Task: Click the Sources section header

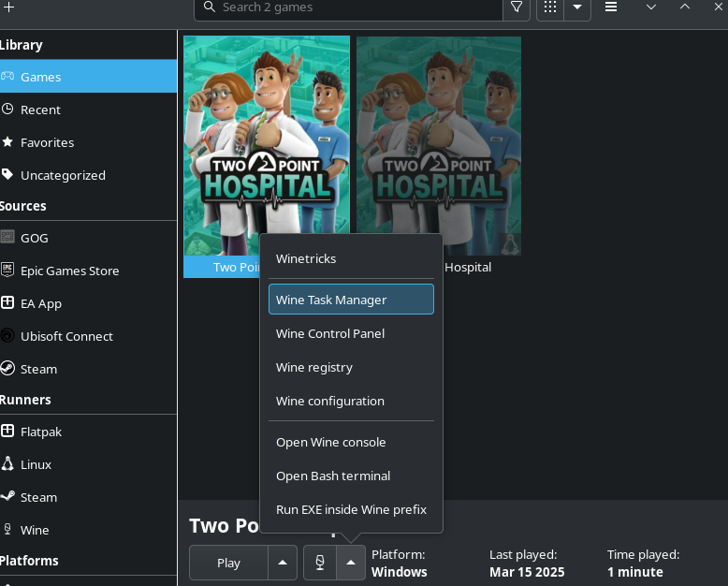Action: (23, 206)
